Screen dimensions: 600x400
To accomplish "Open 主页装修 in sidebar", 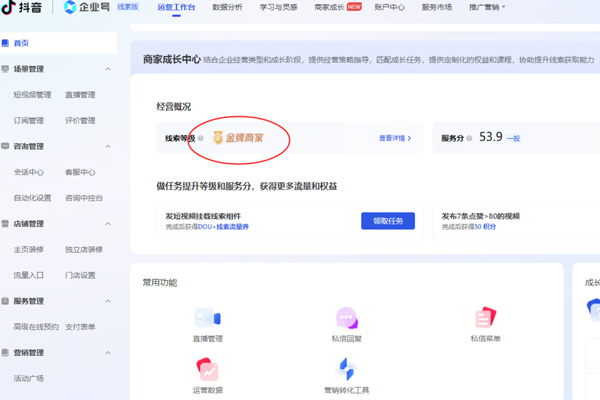I will click(x=29, y=250).
